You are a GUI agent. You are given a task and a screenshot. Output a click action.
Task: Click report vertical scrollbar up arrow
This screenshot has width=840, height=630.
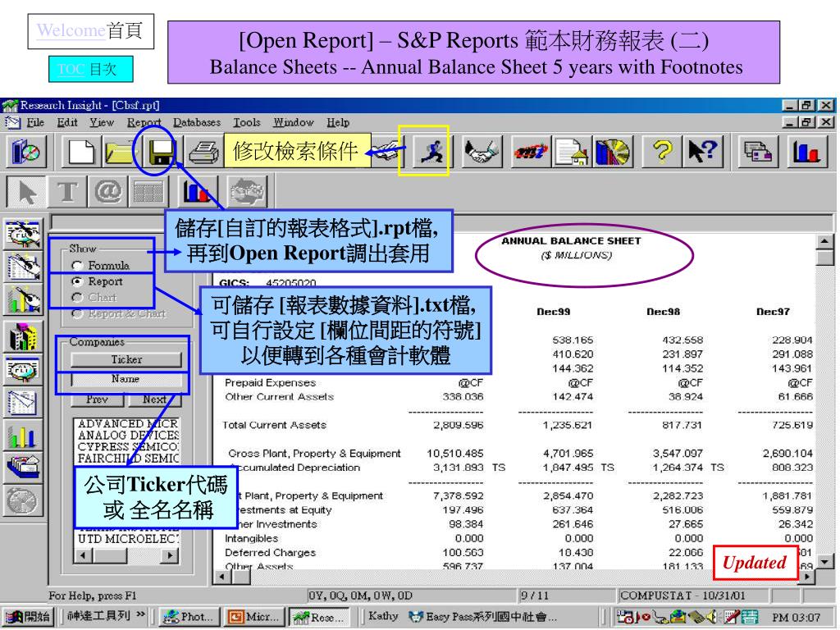pyautogui.click(x=825, y=242)
